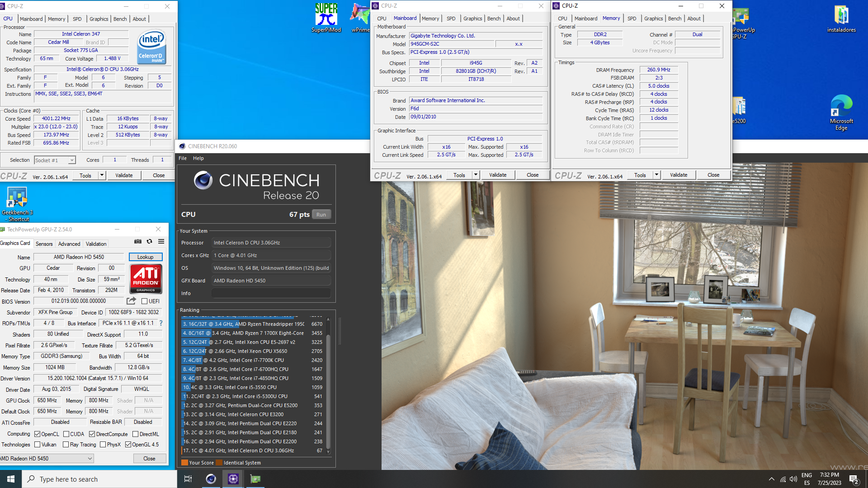Open the instaladores desktop folder
This screenshot has height=488, width=868.
point(841,18)
